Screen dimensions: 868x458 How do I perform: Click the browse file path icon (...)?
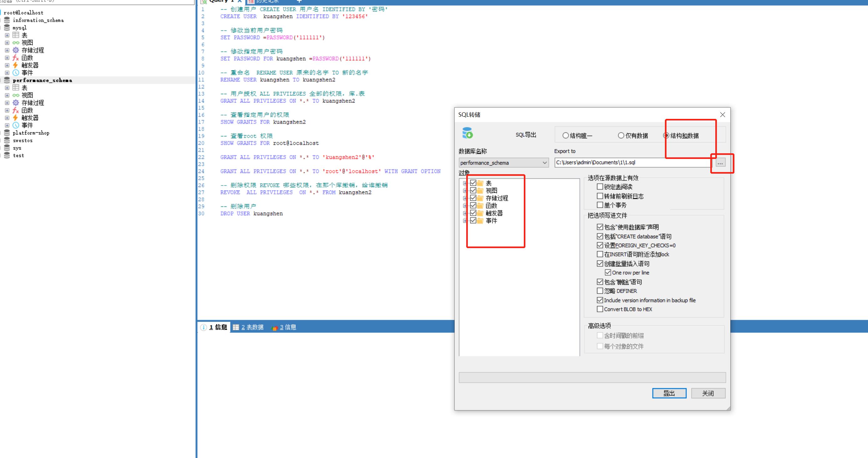[720, 162]
